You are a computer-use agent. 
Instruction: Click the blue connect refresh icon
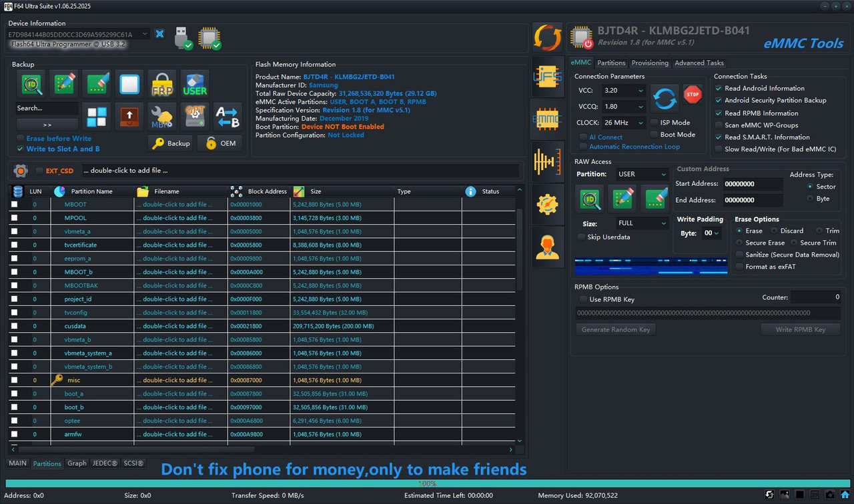pos(665,99)
